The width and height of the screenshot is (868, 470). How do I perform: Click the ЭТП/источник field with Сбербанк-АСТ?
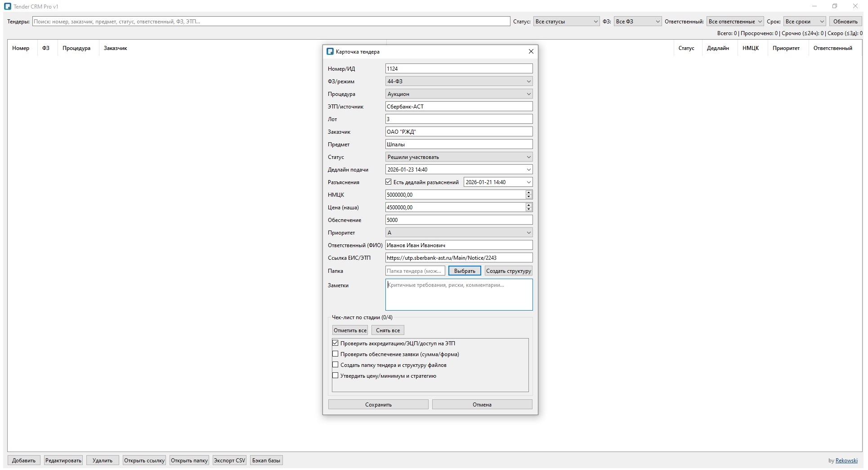(459, 107)
